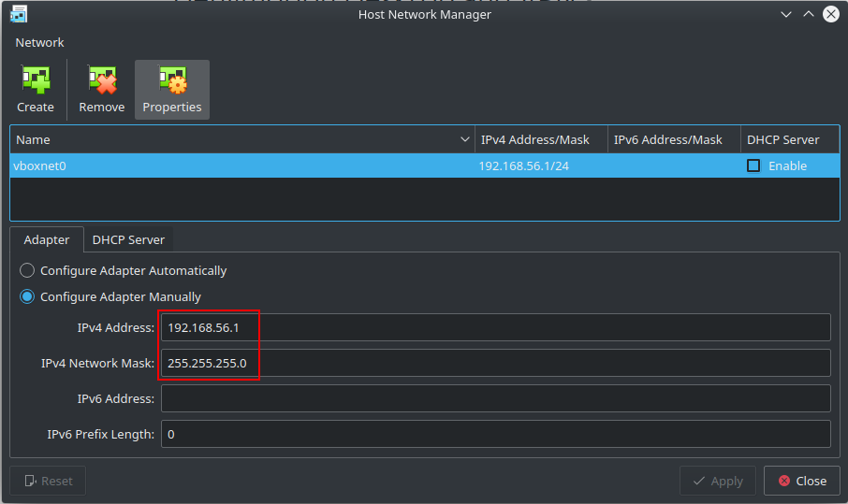Toggle the Properties toolbar icon
The image size is (848, 504).
[x=172, y=80]
